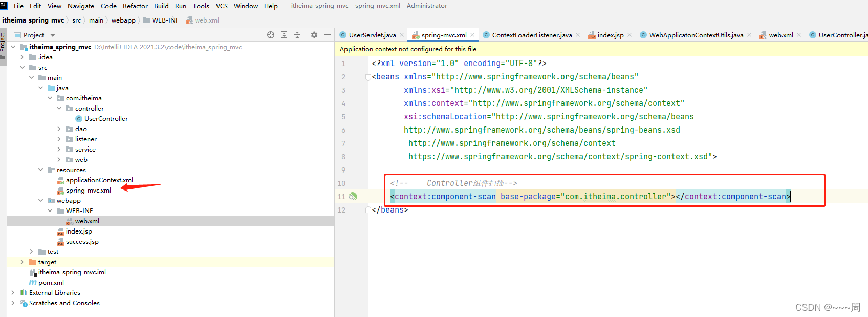Image resolution: width=868 pixels, height=317 pixels.
Task: Open the File menu
Action: click(x=18, y=6)
